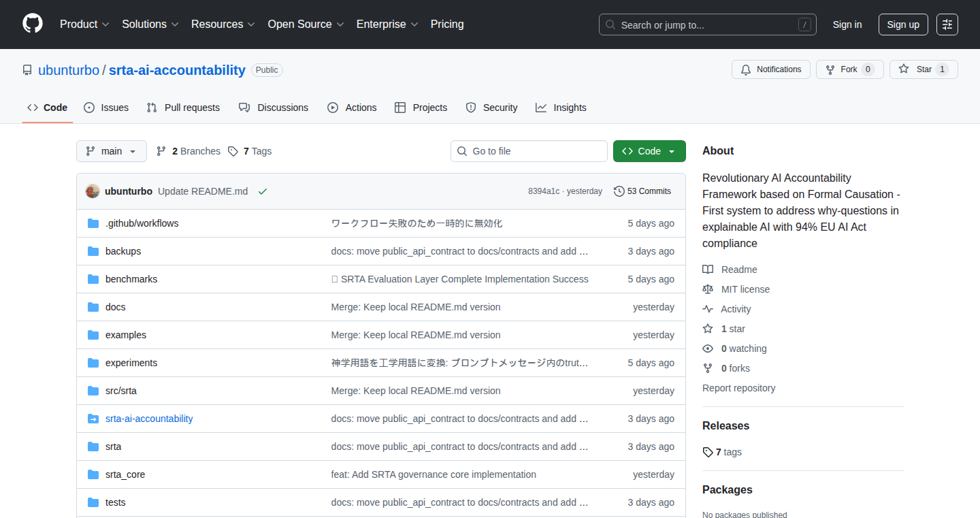Expand the Solutions menu
This screenshot has width=980, height=518.
click(150, 25)
